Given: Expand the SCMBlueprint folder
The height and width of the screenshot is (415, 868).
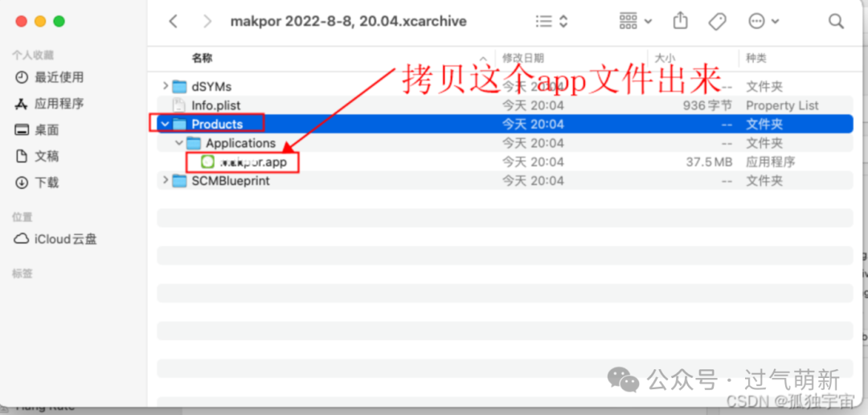Looking at the screenshot, I should [x=165, y=181].
